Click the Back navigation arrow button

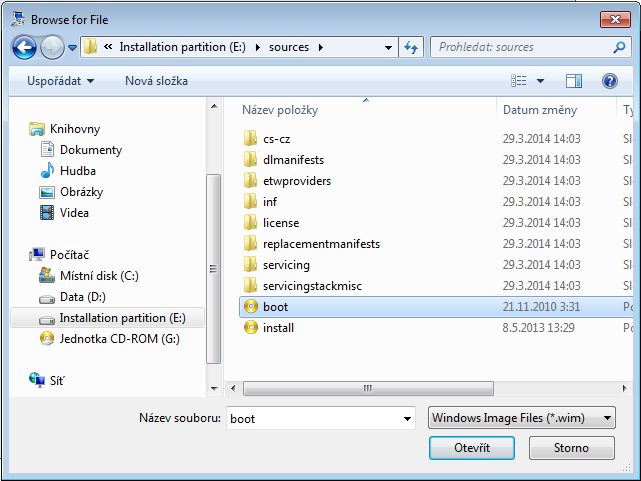(25, 47)
